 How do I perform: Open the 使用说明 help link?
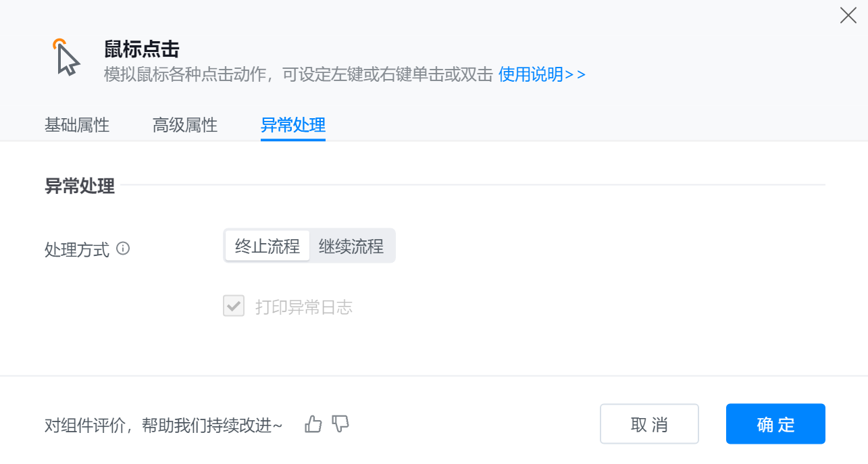pyautogui.click(x=542, y=74)
